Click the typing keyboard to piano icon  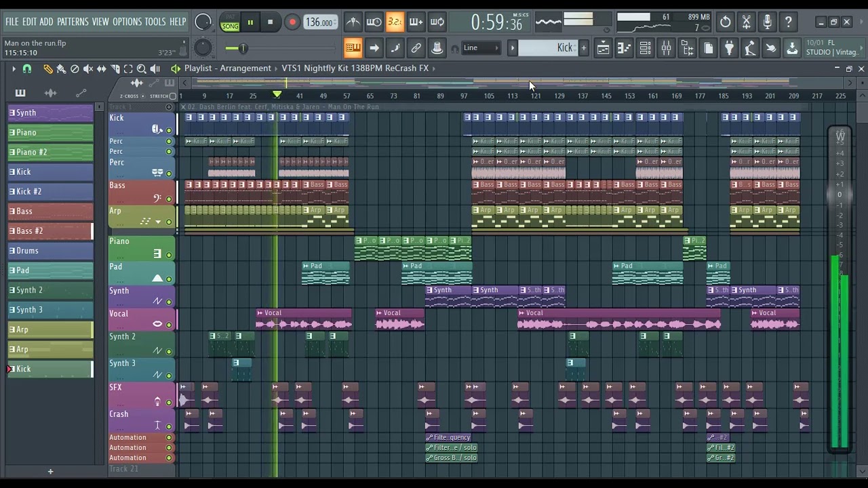[353, 48]
